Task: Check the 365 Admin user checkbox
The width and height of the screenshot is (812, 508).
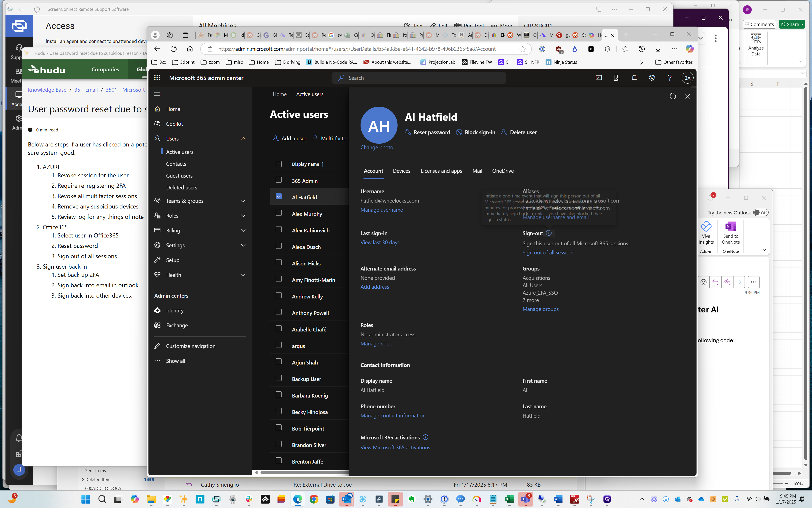Action: (x=278, y=180)
